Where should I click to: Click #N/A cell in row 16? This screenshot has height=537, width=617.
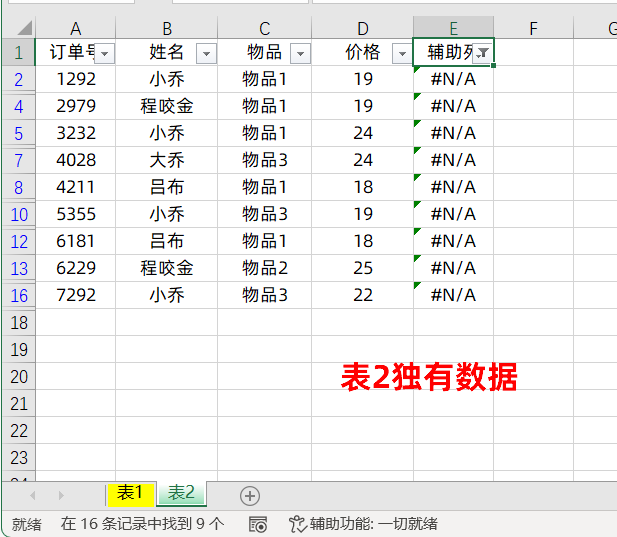click(x=453, y=295)
